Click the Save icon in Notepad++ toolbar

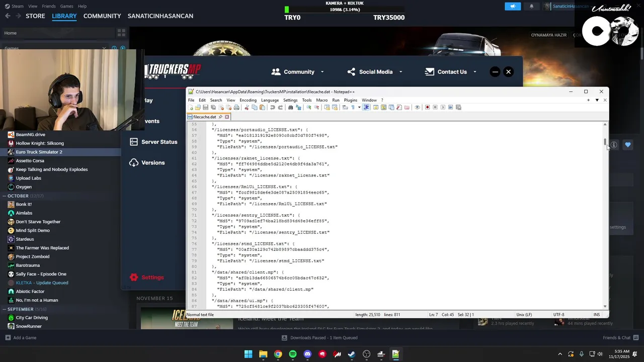205,107
